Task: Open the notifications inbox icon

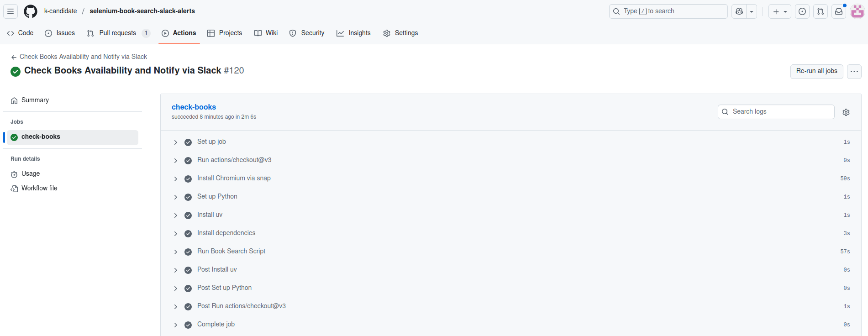Action: [839, 11]
